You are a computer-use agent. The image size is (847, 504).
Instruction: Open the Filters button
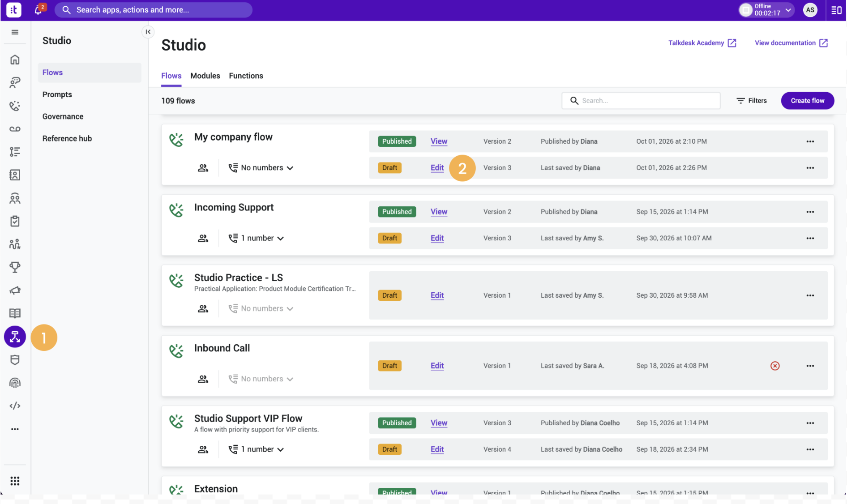tap(752, 101)
